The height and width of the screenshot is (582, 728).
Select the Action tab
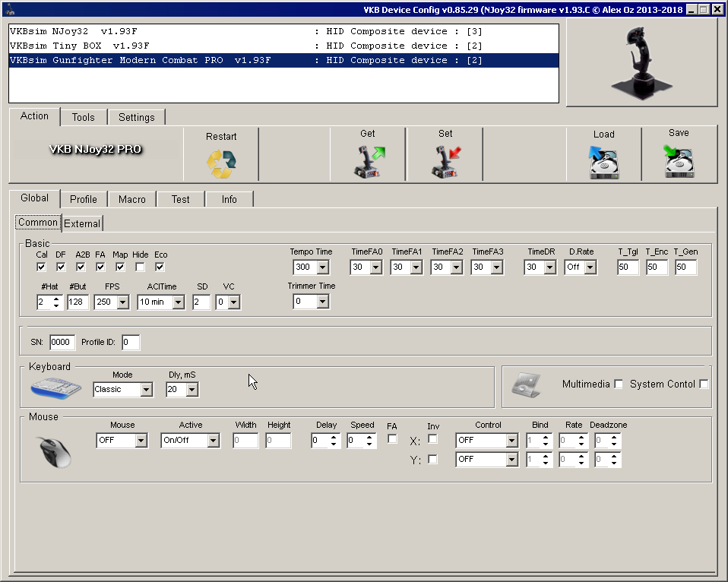pyautogui.click(x=34, y=116)
